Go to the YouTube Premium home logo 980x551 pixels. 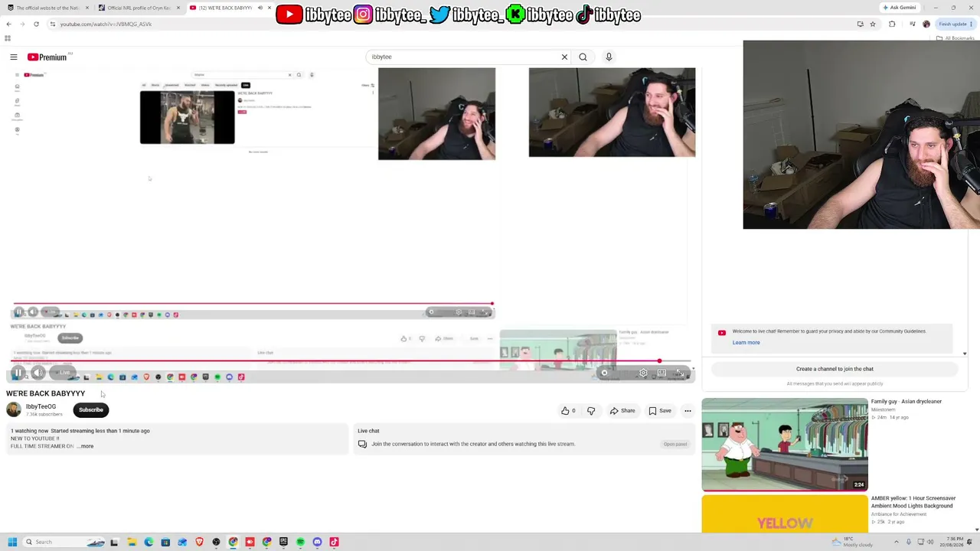coord(47,57)
